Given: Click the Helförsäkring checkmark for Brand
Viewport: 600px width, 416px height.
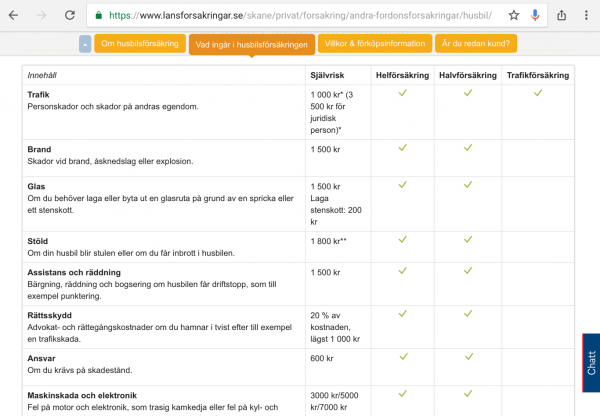Looking at the screenshot, I should (x=403, y=148).
